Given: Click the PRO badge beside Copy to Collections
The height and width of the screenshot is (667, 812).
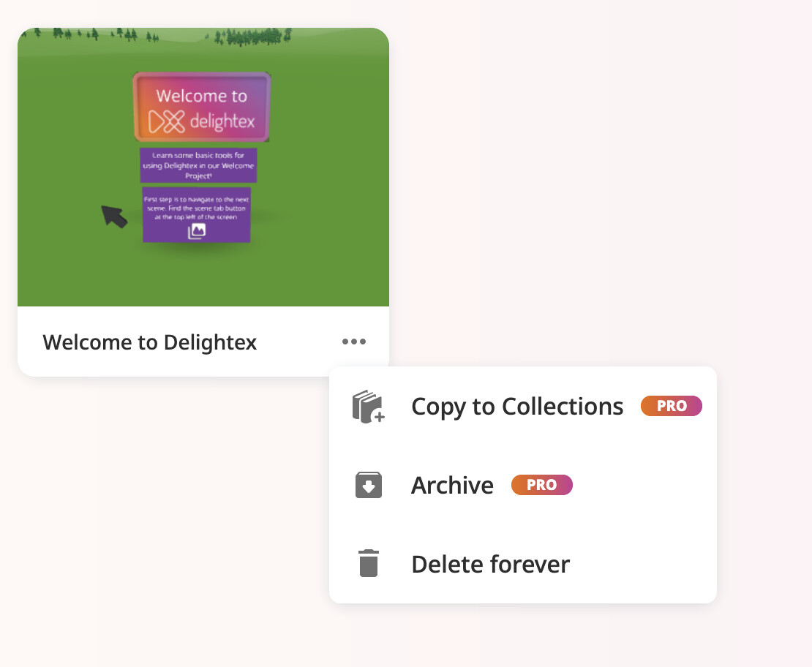Looking at the screenshot, I should coord(671,406).
